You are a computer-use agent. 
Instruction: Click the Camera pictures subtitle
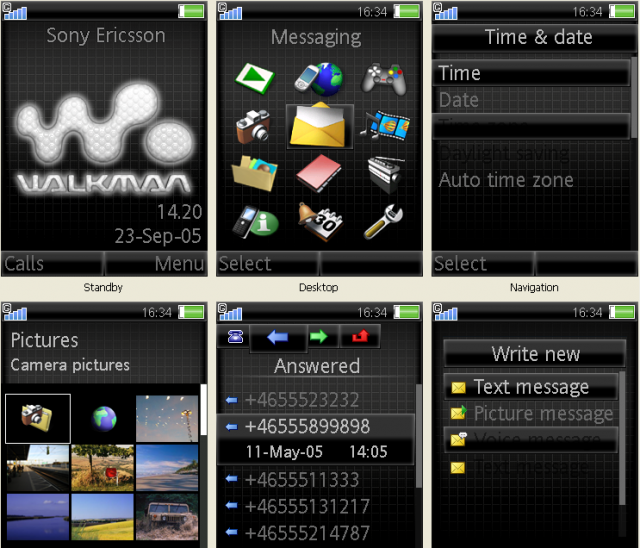pos(70,365)
